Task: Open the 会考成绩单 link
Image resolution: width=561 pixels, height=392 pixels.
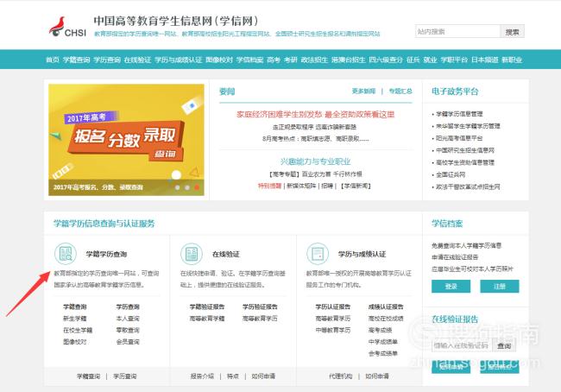Action: (383, 354)
